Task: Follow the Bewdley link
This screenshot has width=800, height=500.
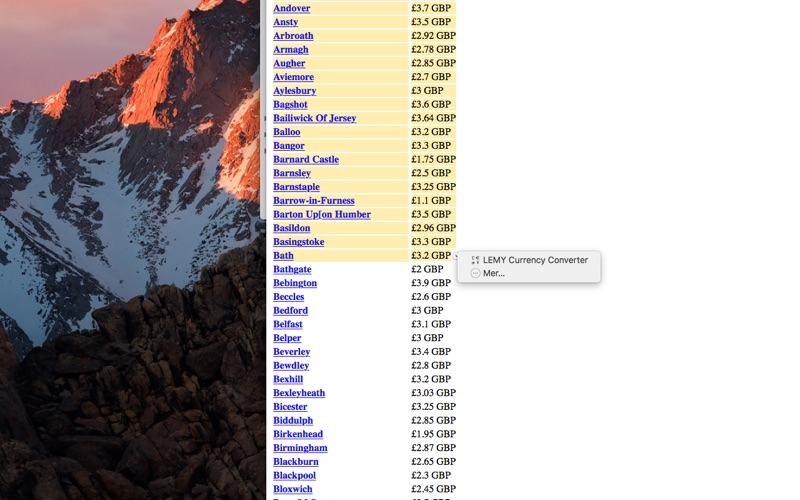Action: coord(291,366)
